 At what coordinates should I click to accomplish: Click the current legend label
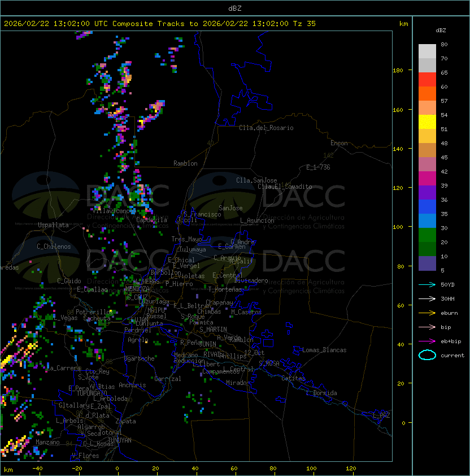(452, 355)
